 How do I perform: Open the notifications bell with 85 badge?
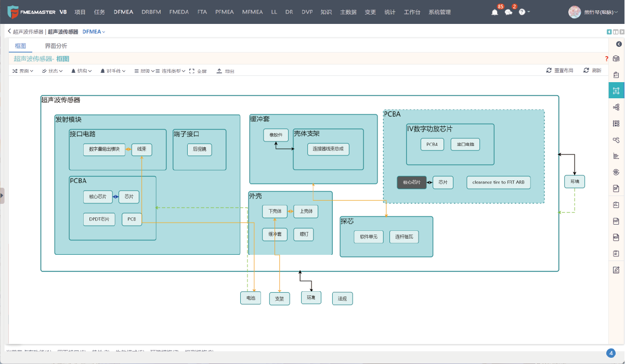(494, 12)
